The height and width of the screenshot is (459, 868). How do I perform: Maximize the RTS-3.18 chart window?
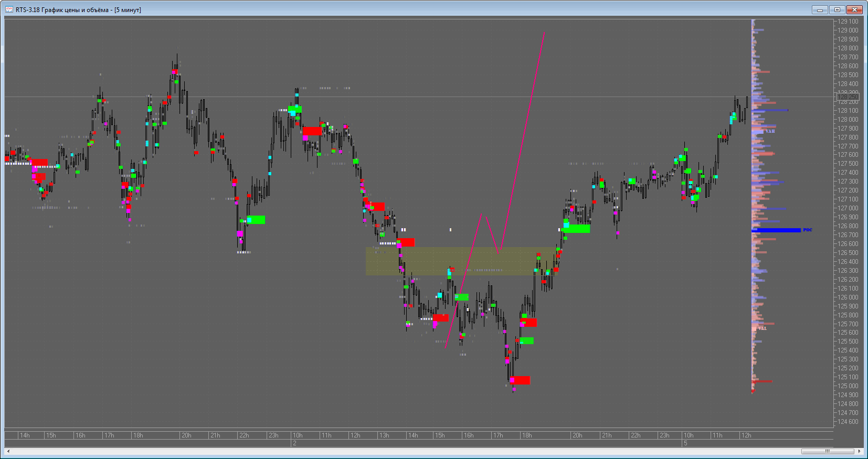coord(837,9)
